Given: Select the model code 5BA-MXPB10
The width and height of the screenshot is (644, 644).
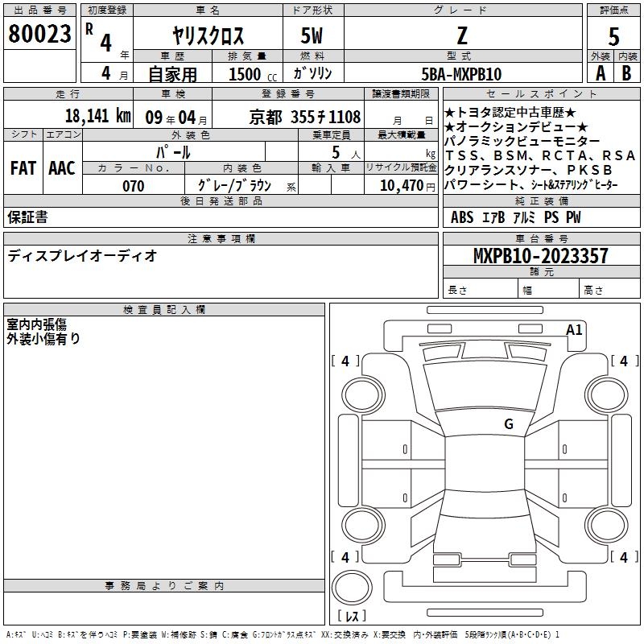Looking at the screenshot, I should click(461, 74).
